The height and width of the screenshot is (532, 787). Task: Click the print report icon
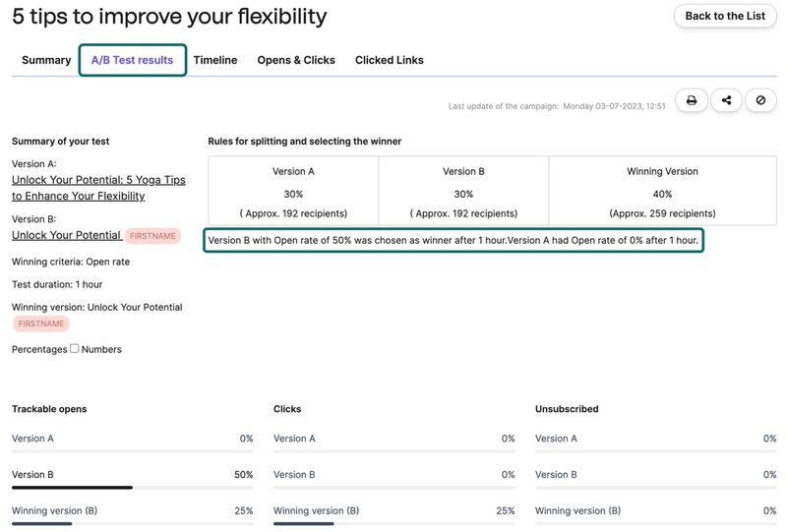692,100
